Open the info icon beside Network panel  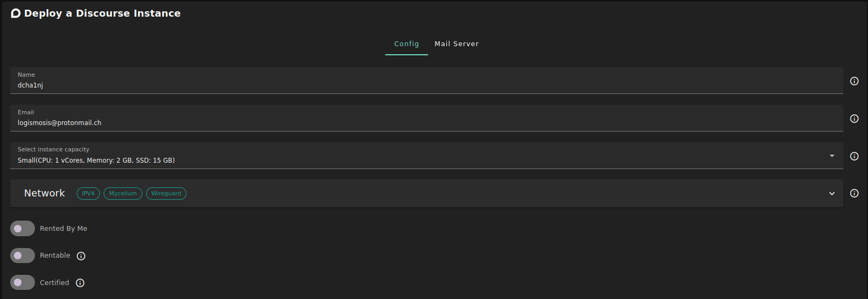pyautogui.click(x=854, y=193)
